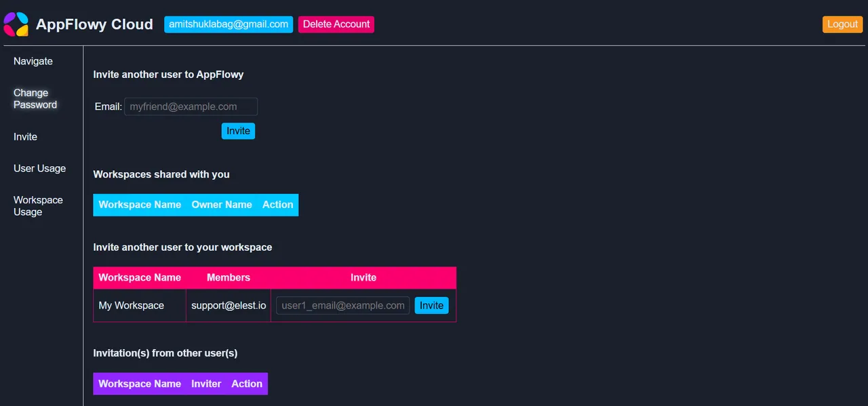Click Workspace Name header in pink table
Screen dimensions: 868x406
pyautogui.click(x=140, y=278)
